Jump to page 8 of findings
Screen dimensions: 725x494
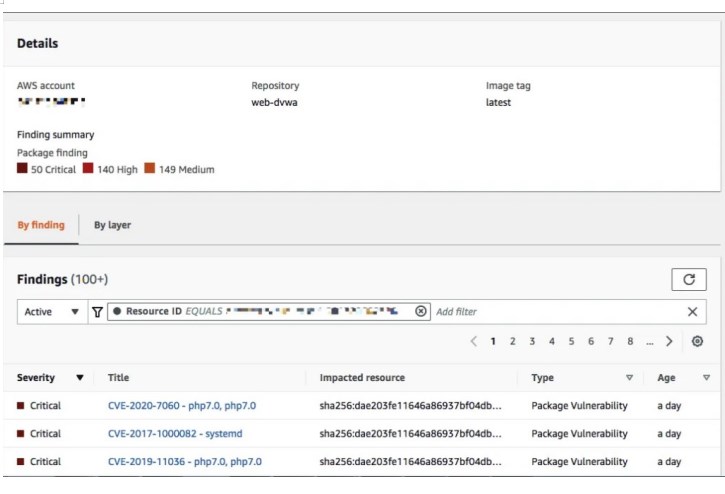(630, 341)
